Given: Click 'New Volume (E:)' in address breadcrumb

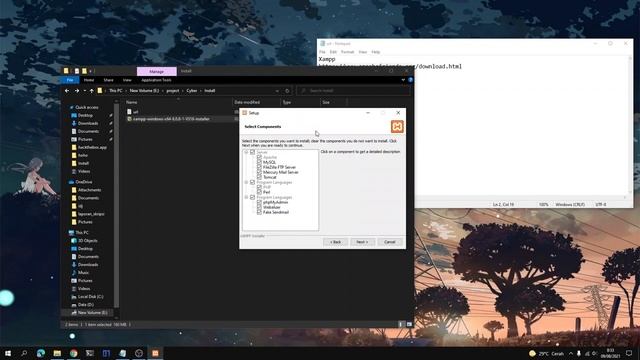Looking at the screenshot, I should pos(144,91).
